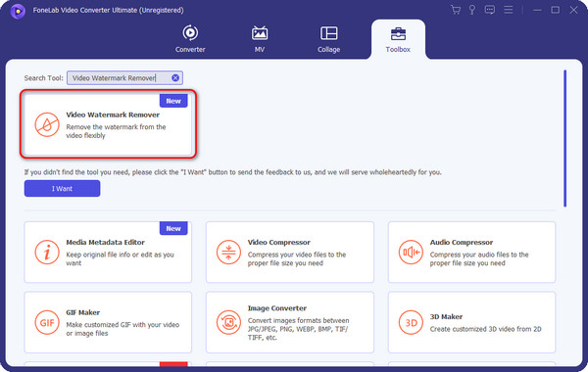
Task: Click 'Remove the watermark from the video flexibly' text
Action: (116, 131)
